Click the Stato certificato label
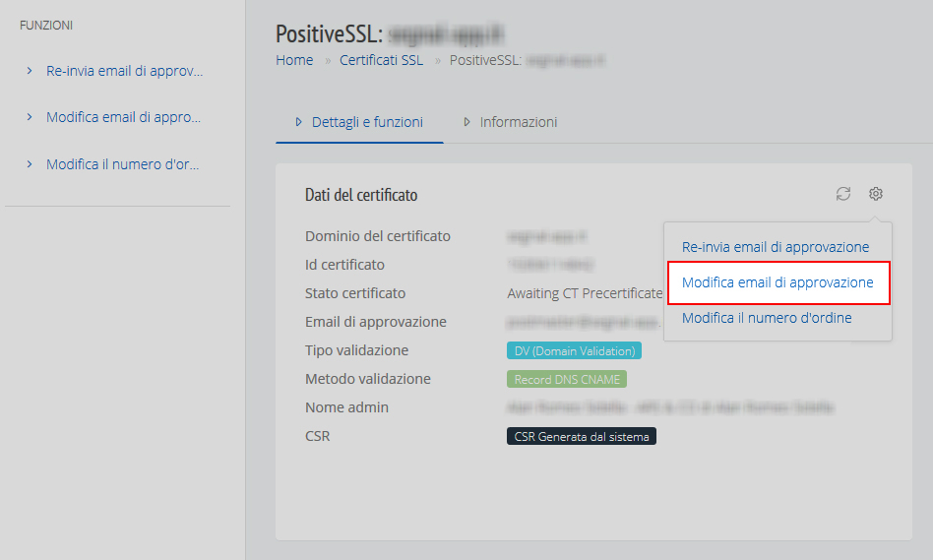Screen dimensions: 933x560 click(x=355, y=293)
